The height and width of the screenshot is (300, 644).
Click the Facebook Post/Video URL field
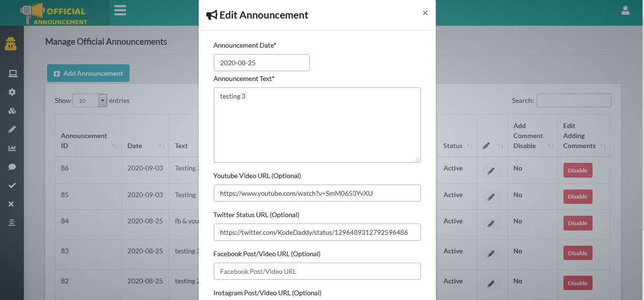click(317, 271)
